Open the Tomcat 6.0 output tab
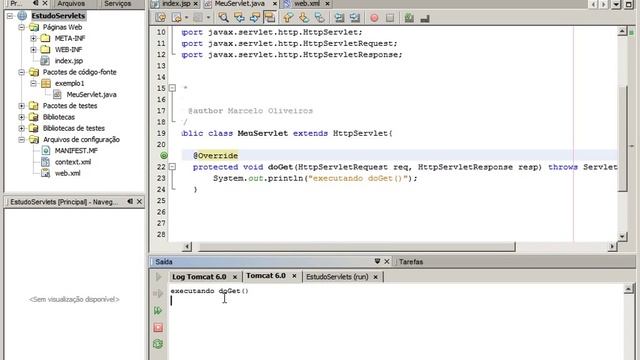The width and height of the screenshot is (640, 360). pos(266,276)
